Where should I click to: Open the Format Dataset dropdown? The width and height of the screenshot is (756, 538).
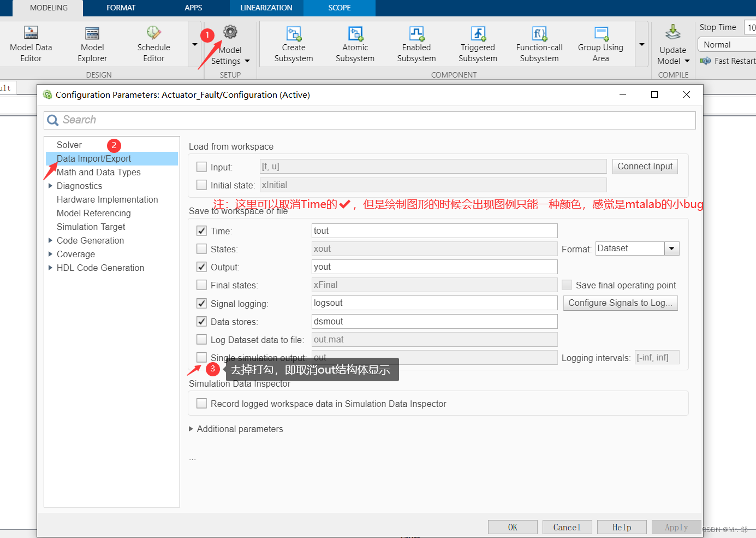click(x=672, y=248)
